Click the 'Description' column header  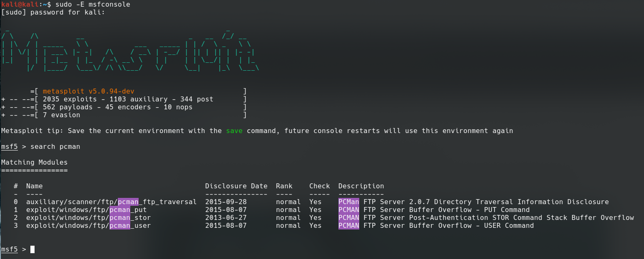[x=361, y=186]
